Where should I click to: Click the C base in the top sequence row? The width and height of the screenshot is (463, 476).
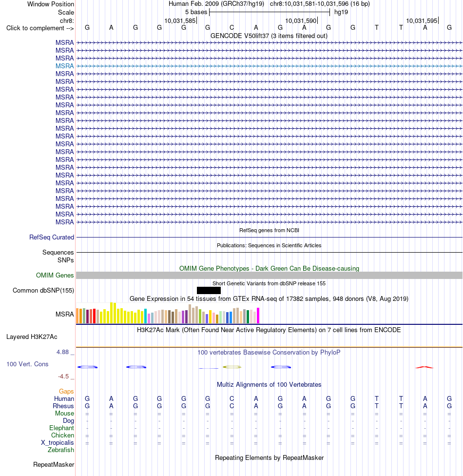click(232, 28)
